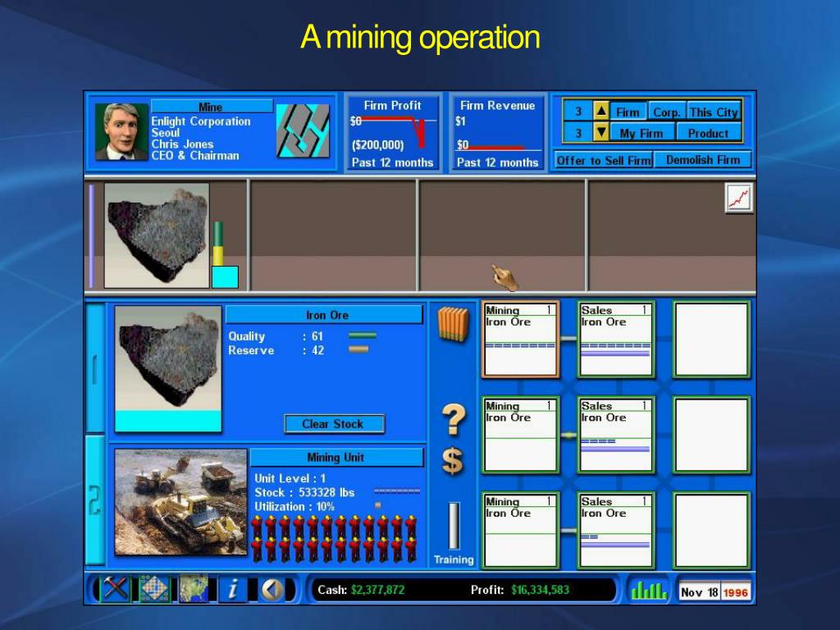
Task: Click the Offer to Sell Firm button
Action: 603,160
